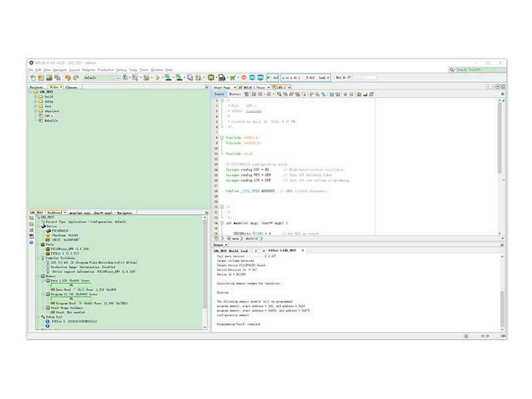
Task: Expand the dist folder in Files panel
Action: point(35,106)
